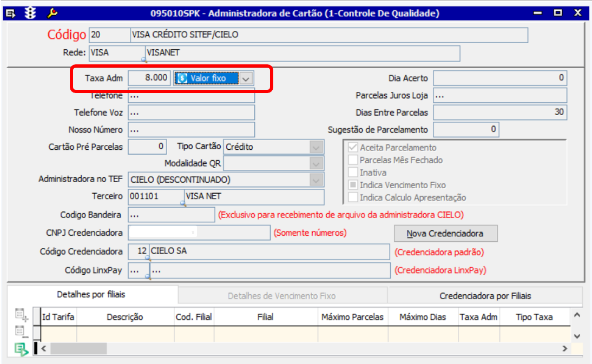Click the Sugestão de Parcelamento field
The image size is (592, 364).
(x=466, y=130)
